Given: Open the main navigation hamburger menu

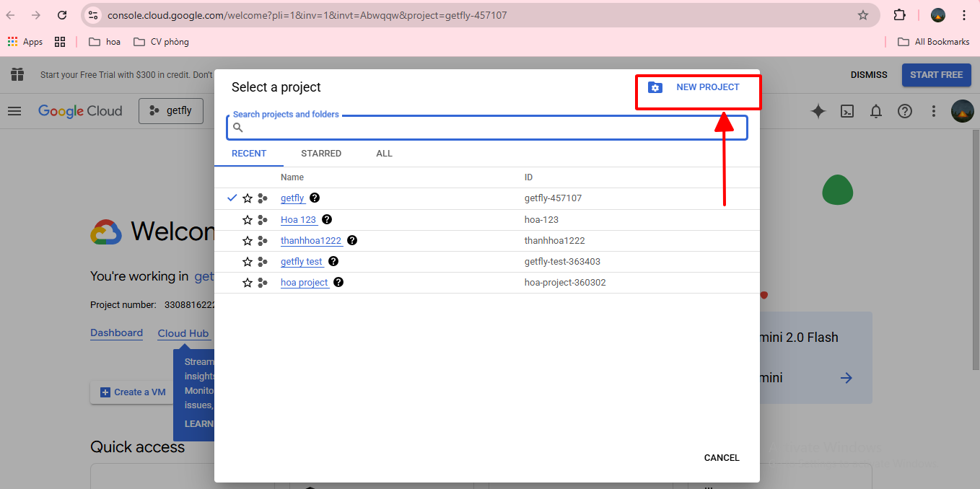Looking at the screenshot, I should pos(14,111).
